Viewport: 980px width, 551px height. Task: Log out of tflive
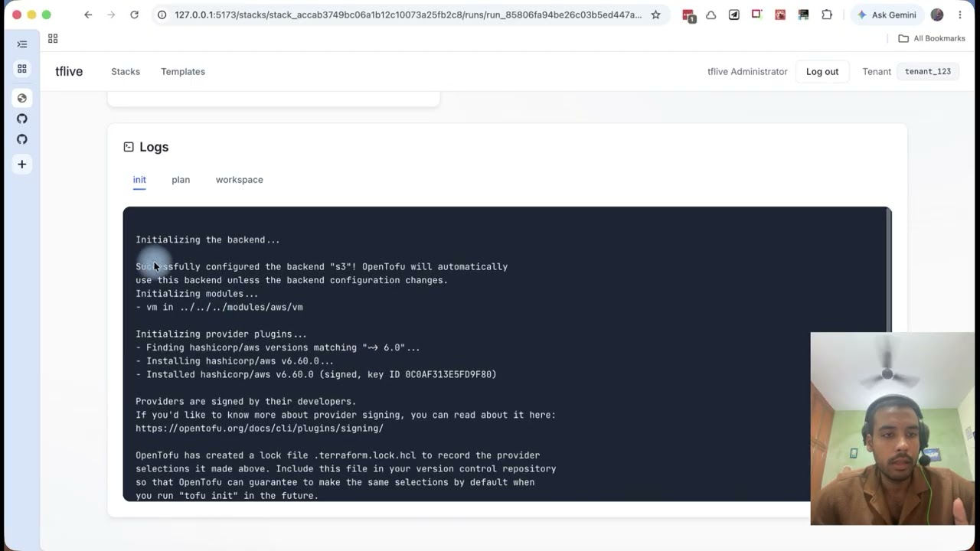[822, 71]
